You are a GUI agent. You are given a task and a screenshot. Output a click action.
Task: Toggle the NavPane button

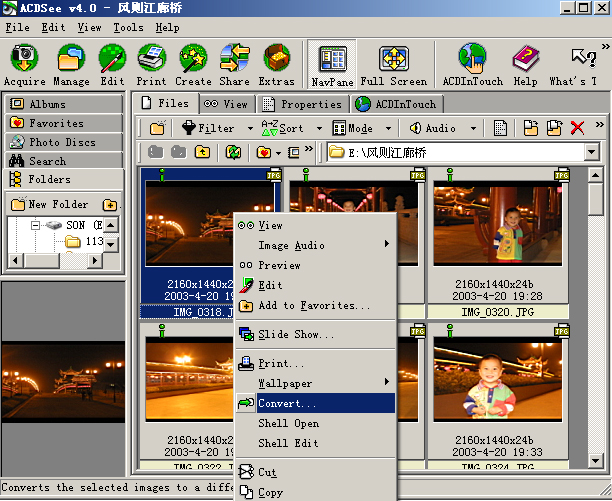332,65
